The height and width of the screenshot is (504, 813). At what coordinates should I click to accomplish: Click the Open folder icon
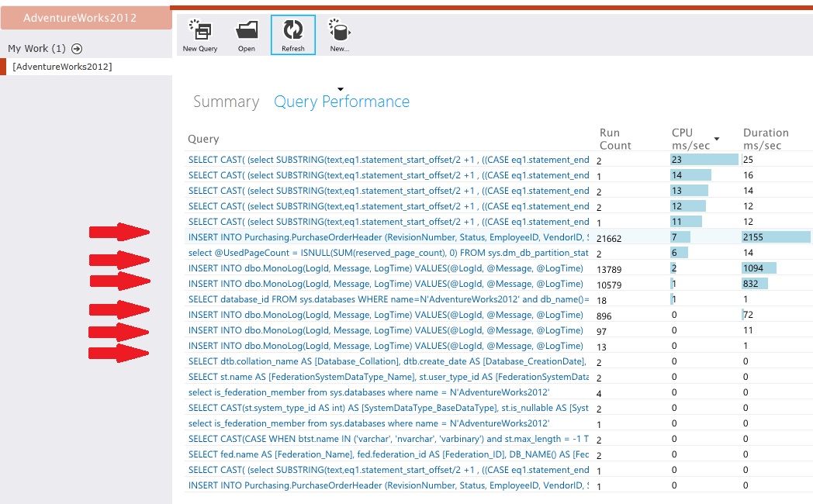247,30
